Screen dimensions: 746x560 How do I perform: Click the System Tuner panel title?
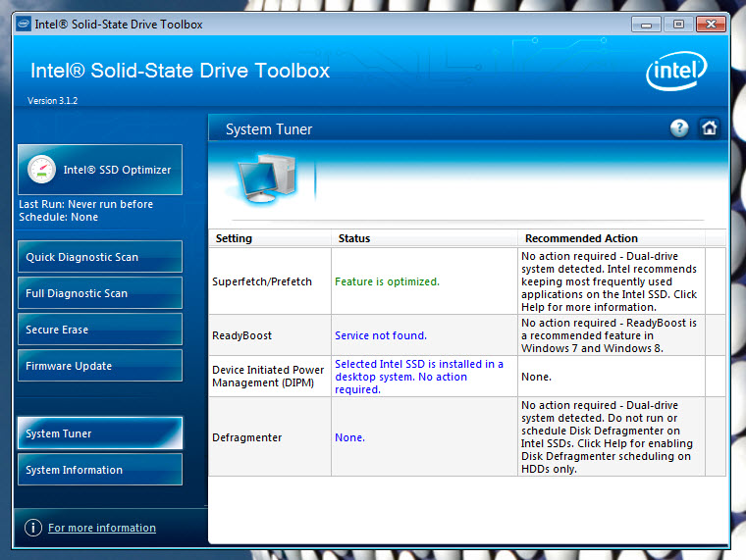click(x=269, y=129)
